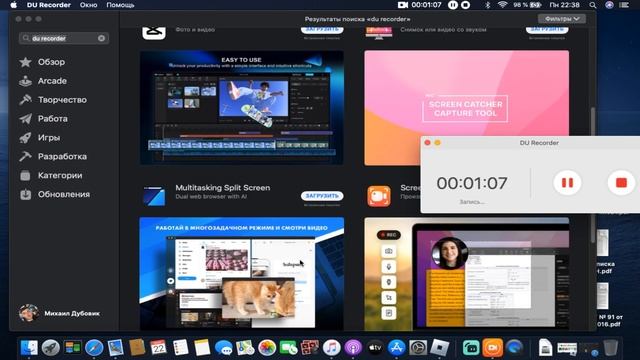Open the Multitasking Split Screen title

(222, 188)
